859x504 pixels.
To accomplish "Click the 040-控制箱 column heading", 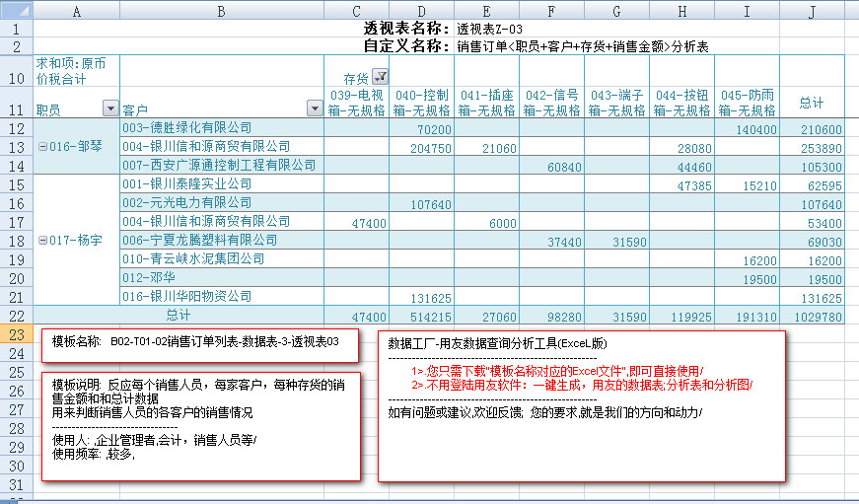I will click(x=422, y=103).
